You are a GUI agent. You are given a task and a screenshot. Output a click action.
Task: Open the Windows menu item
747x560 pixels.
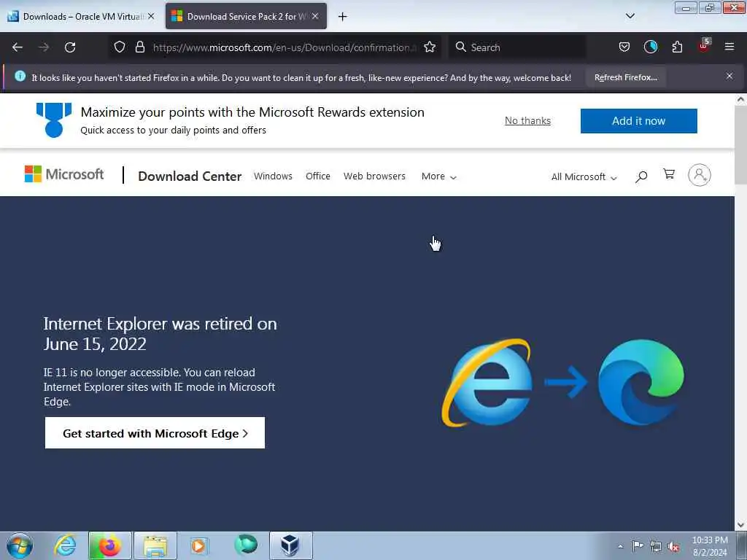[273, 176]
